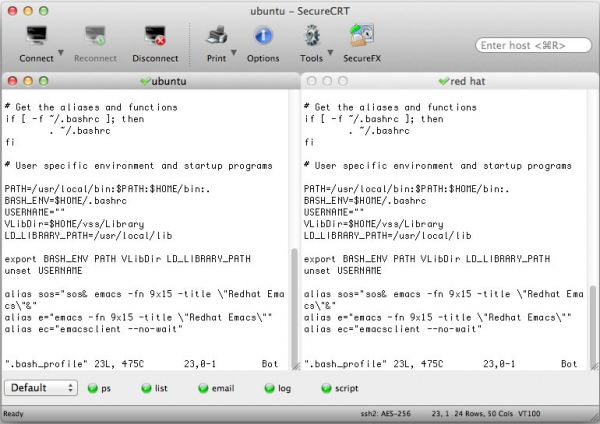Image resolution: width=600 pixels, height=424 pixels.
Task: Click the green checkmark on red hat tab
Action: [x=444, y=81]
